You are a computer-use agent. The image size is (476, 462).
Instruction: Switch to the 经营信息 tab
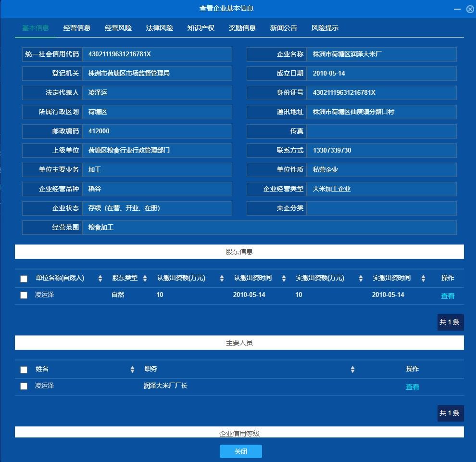(x=77, y=28)
